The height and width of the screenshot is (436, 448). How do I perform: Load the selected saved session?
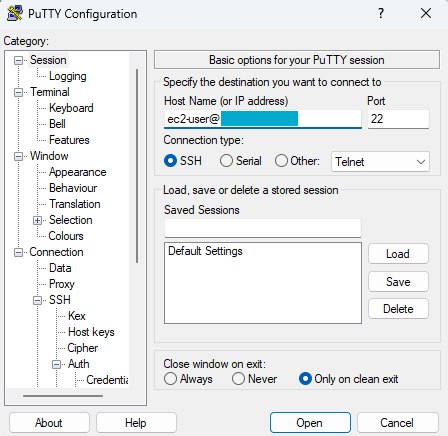pos(398,254)
